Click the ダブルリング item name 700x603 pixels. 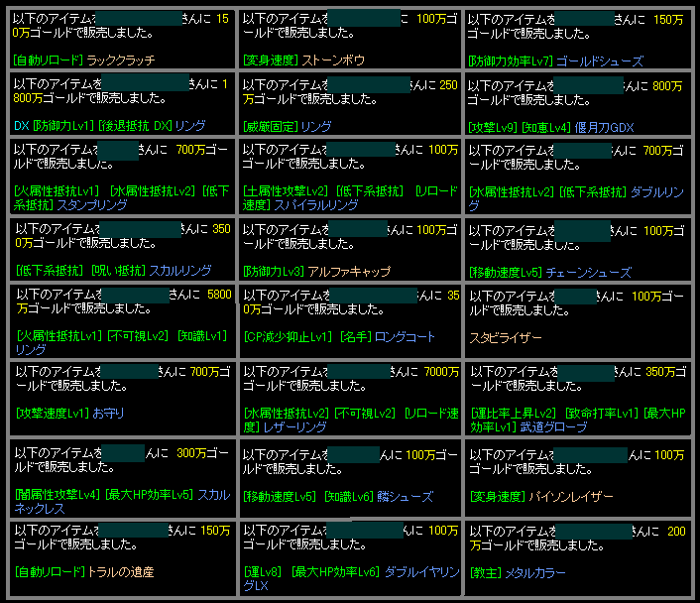click(x=576, y=198)
